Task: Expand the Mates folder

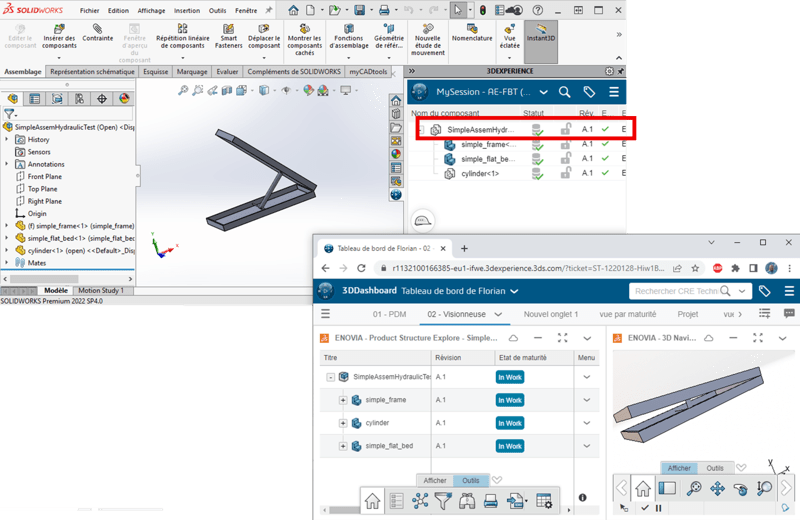Action: click(x=7, y=262)
